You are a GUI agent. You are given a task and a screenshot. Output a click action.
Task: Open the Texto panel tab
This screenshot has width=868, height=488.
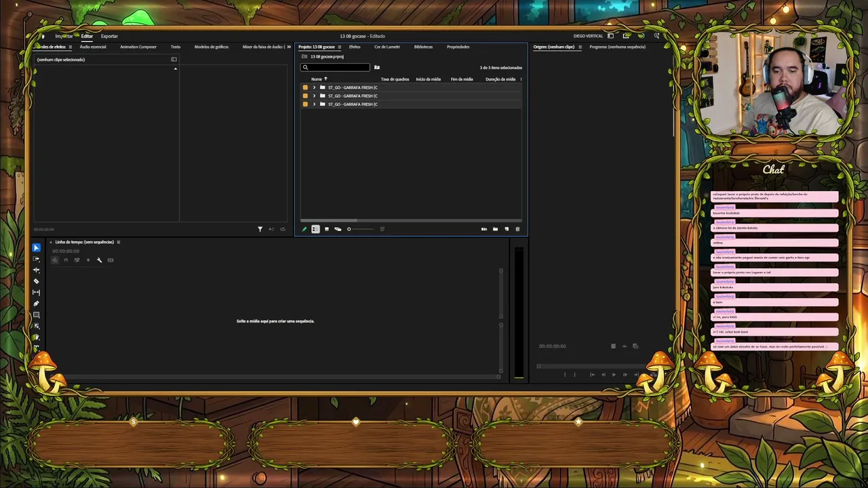176,47
